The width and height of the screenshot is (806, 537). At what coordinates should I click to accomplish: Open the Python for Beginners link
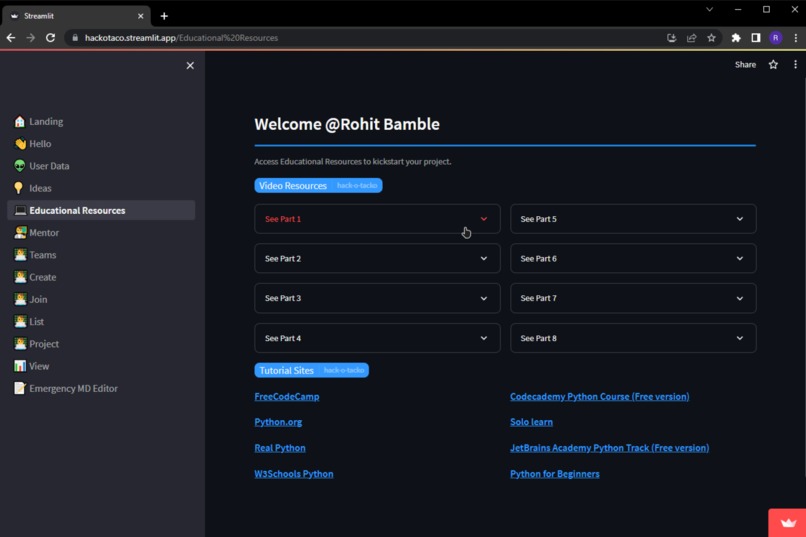[x=555, y=474]
